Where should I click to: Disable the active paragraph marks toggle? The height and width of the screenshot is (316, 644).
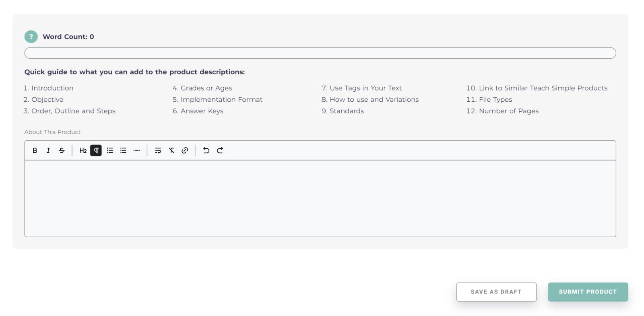(x=96, y=150)
